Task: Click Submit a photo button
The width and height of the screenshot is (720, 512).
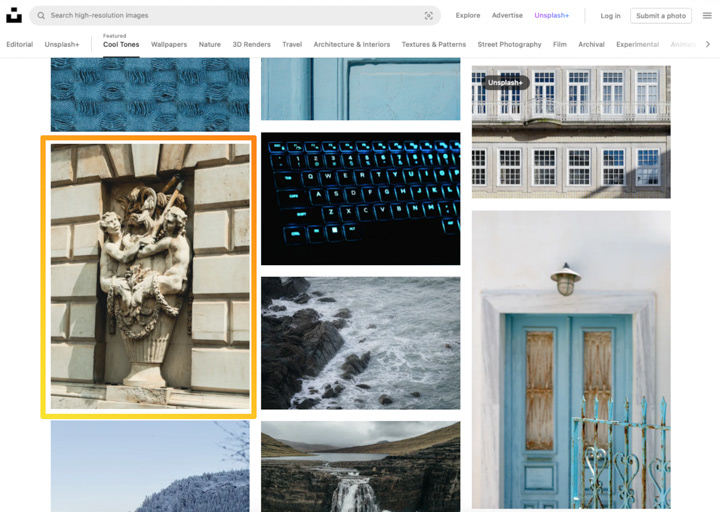Action: point(661,16)
